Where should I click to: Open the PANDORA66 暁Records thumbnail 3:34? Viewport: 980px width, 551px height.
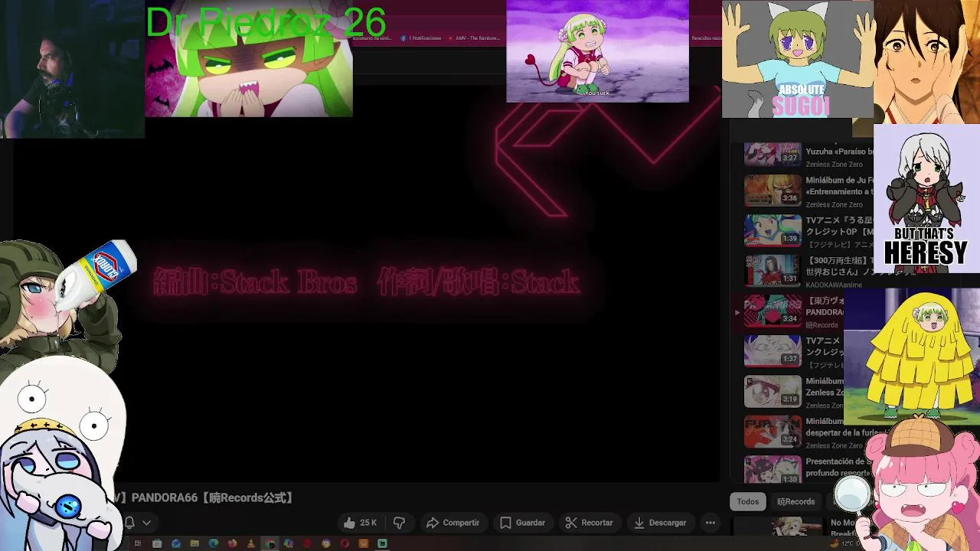click(x=773, y=311)
